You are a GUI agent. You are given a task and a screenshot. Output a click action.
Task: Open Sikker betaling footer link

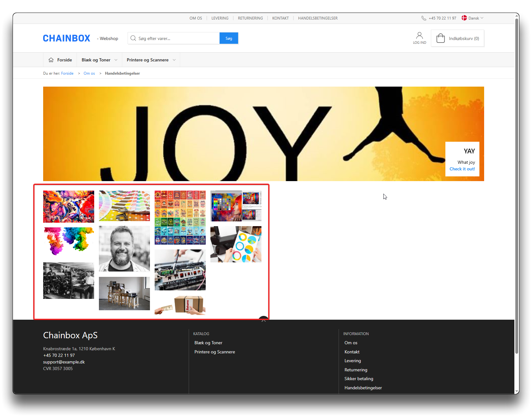tap(359, 379)
